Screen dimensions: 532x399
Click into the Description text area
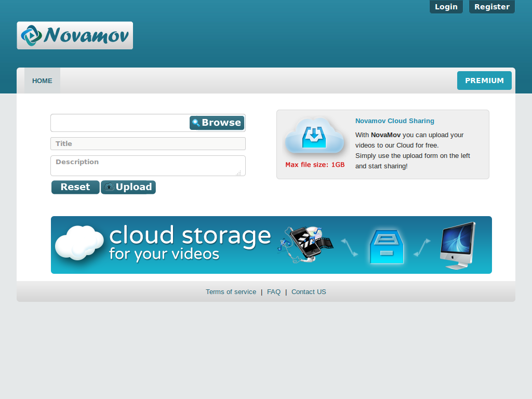tap(148, 166)
